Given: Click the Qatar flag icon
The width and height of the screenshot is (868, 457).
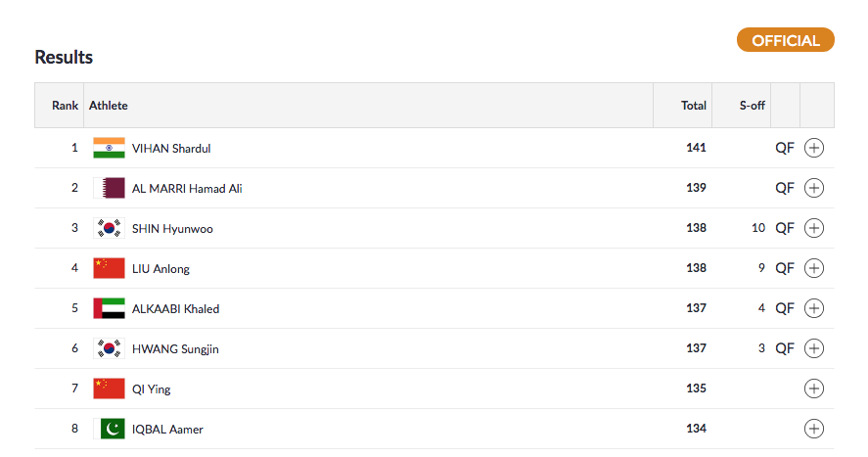Looking at the screenshot, I should [x=109, y=188].
